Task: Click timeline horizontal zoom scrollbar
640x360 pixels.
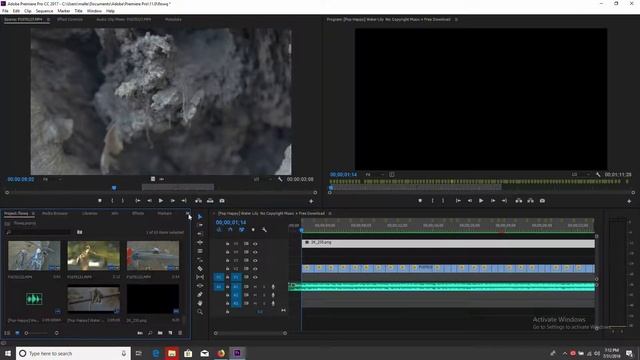Action: [x=250, y=333]
